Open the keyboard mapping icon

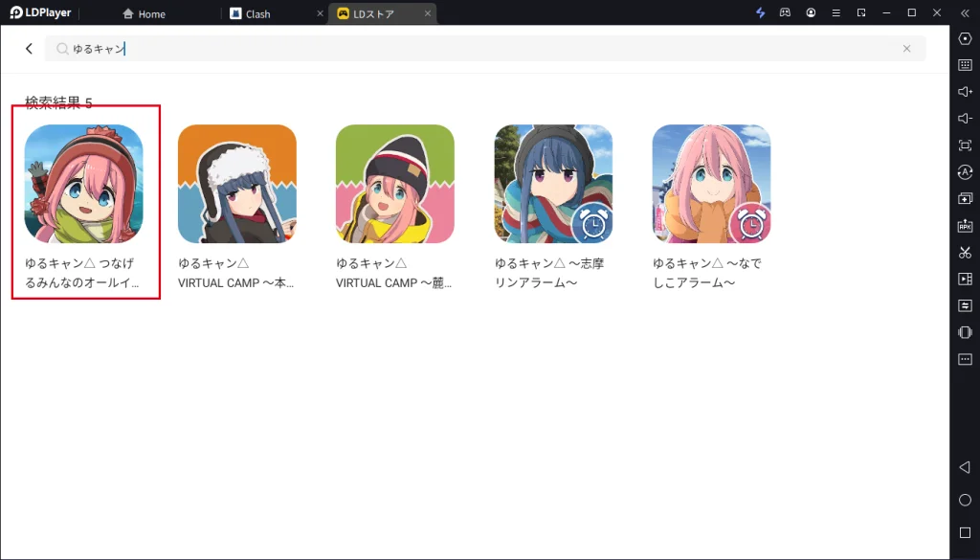[x=965, y=65]
